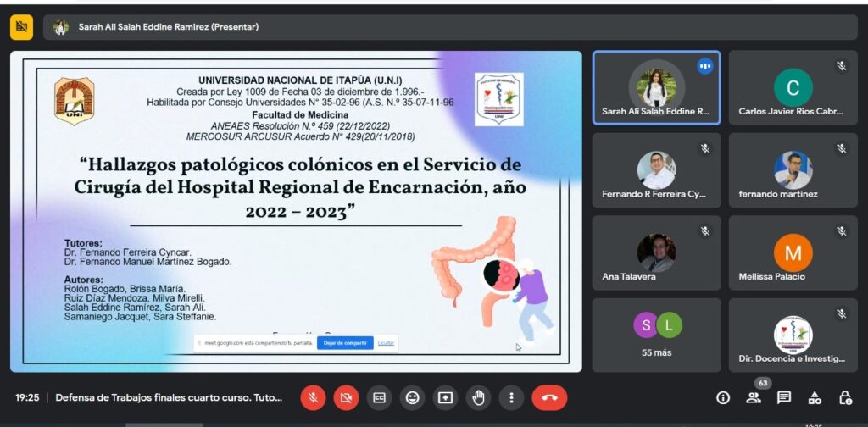Unmute the microphone in the call bar
868x427 pixels.
(x=313, y=397)
